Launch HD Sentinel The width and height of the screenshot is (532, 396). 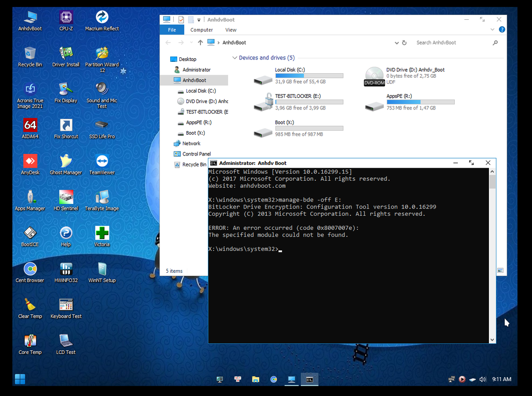pyautogui.click(x=66, y=201)
